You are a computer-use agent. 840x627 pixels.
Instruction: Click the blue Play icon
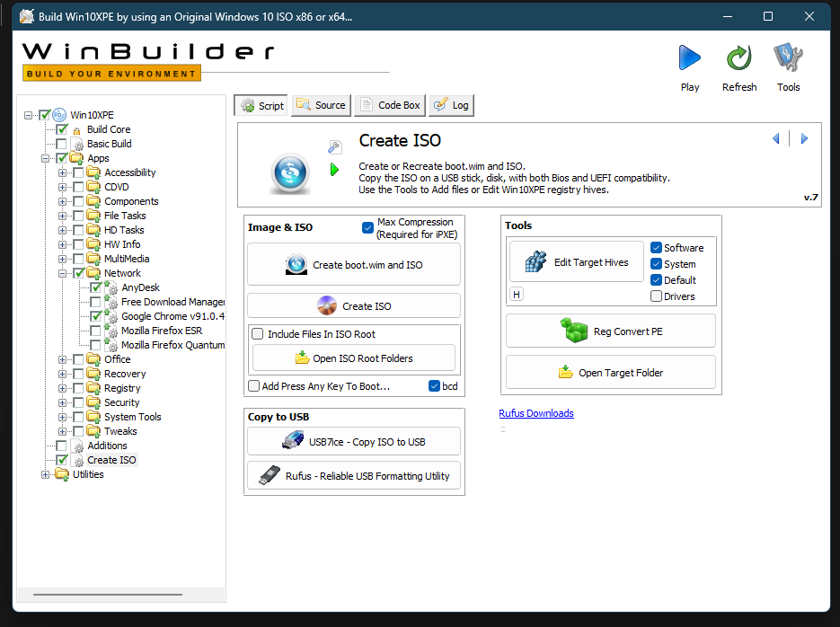[689, 57]
